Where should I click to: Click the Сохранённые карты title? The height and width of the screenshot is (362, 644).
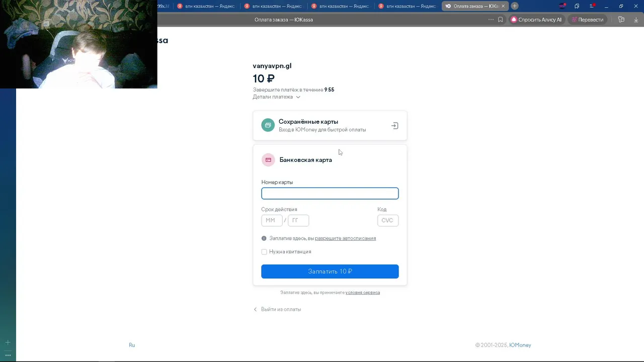point(308,122)
